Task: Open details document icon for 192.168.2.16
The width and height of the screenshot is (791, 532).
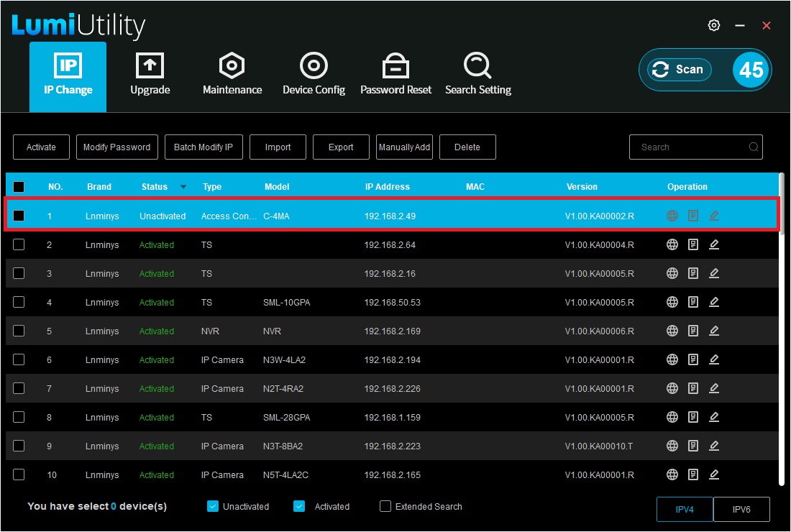Action: (693, 273)
